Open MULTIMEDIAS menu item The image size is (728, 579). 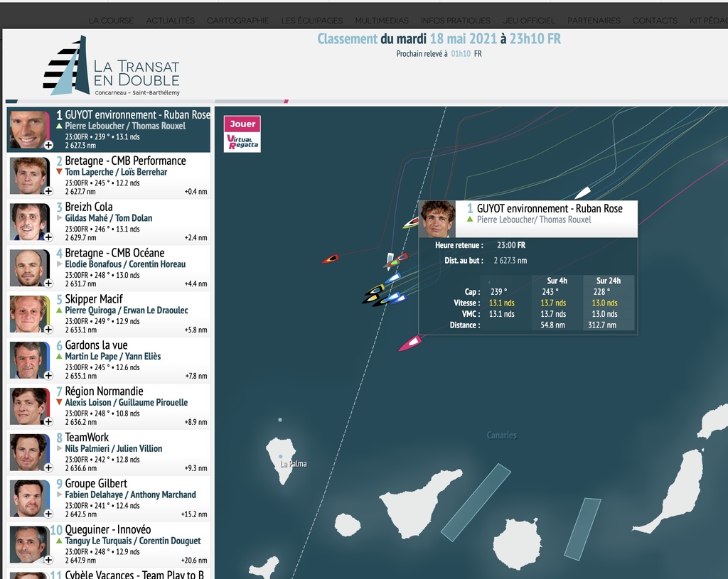click(382, 21)
